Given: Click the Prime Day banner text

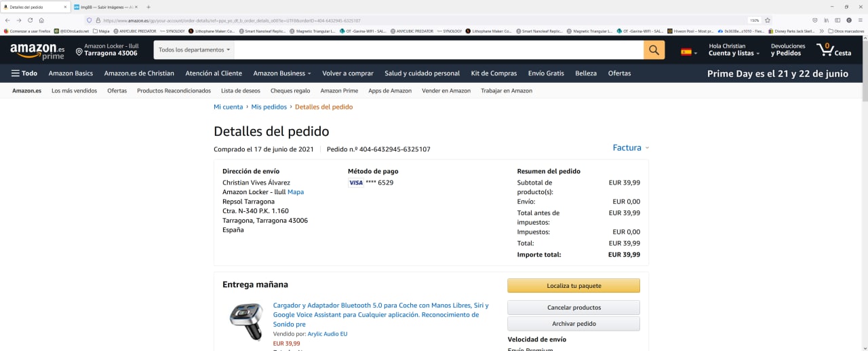Looking at the screenshot, I should [778, 74].
